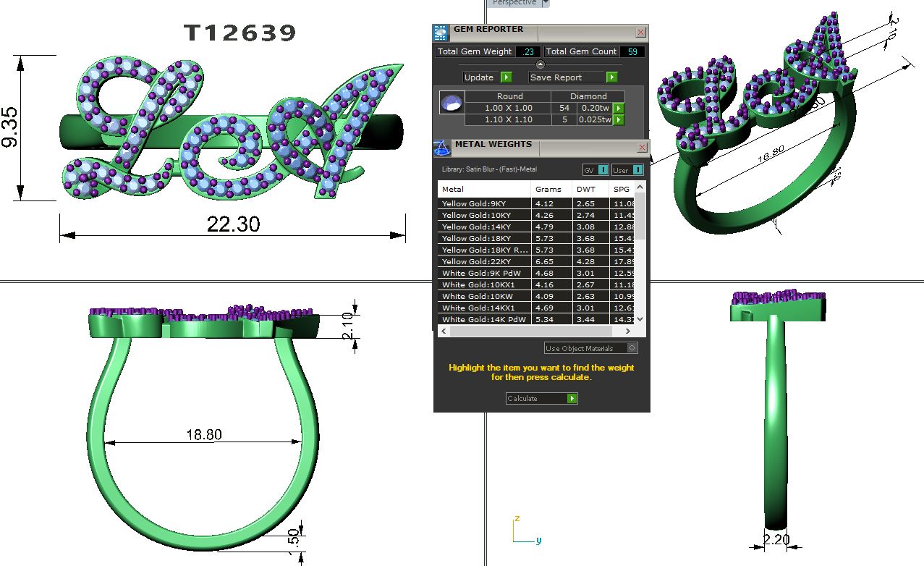Click the Perspective viewport tab label

tap(514, 3)
